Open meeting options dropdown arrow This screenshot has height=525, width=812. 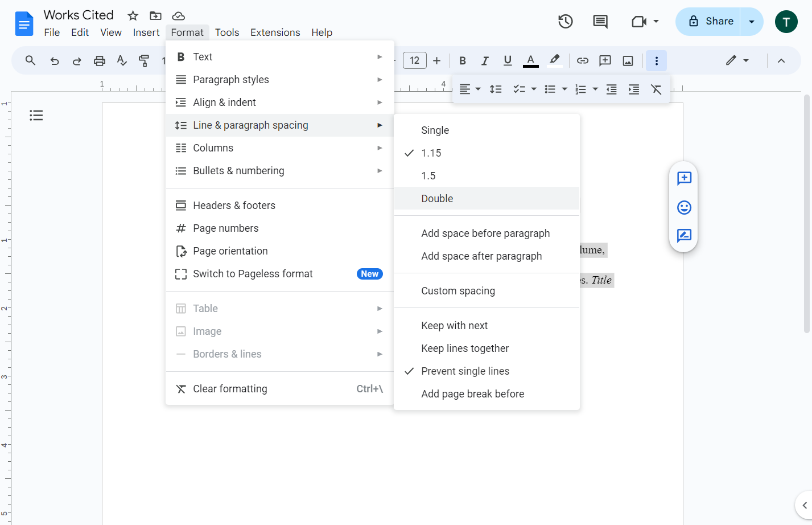656,22
